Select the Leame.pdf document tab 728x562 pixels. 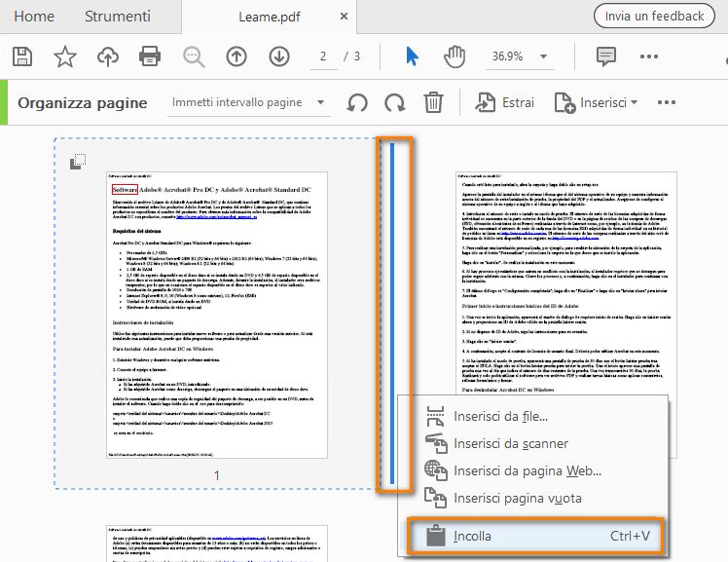270,18
